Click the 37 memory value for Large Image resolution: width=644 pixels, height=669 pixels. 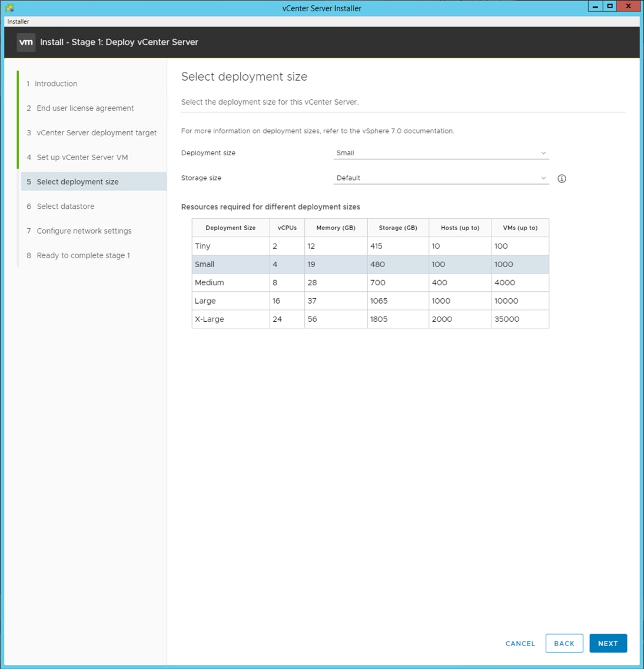[312, 301]
